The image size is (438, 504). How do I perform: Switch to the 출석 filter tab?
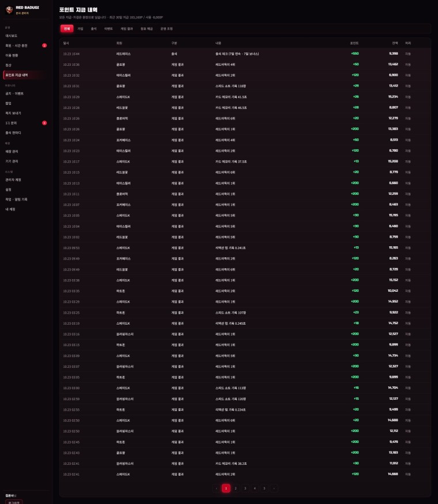pyautogui.click(x=94, y=29)
